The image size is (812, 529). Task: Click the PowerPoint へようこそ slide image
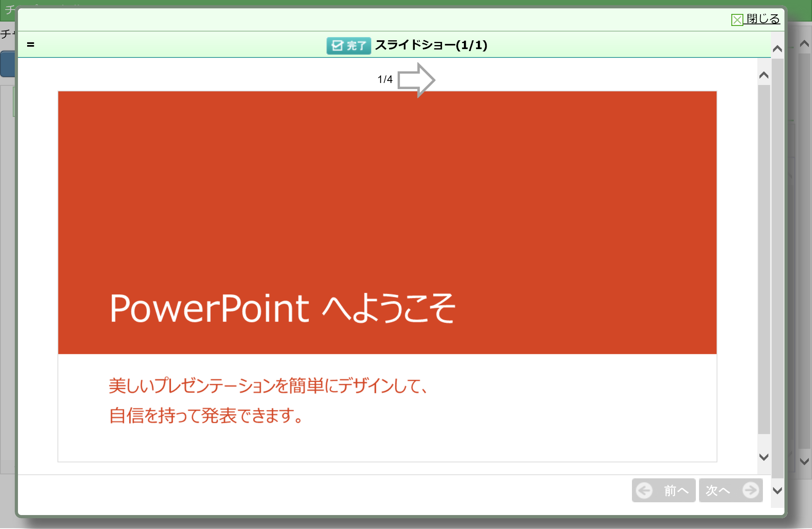click(x=387, y=276)
